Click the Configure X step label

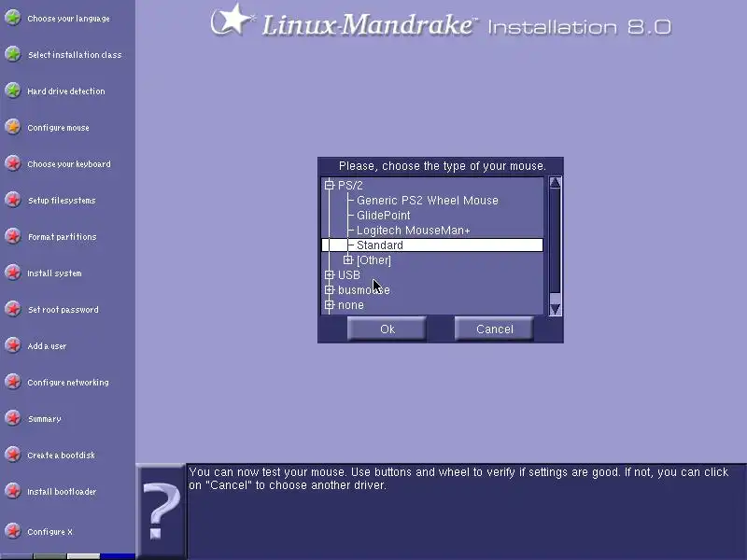[x=50, y=532]
